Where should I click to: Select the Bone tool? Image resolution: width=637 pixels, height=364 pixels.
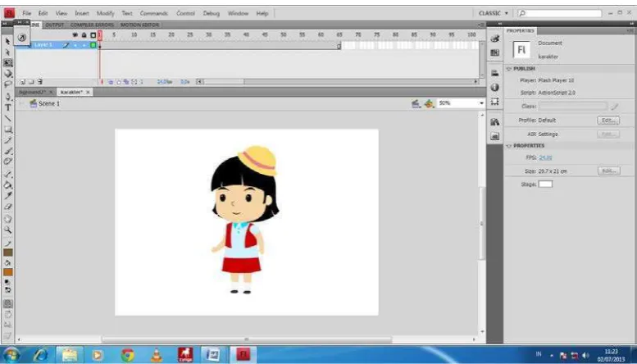pos(7,175)
